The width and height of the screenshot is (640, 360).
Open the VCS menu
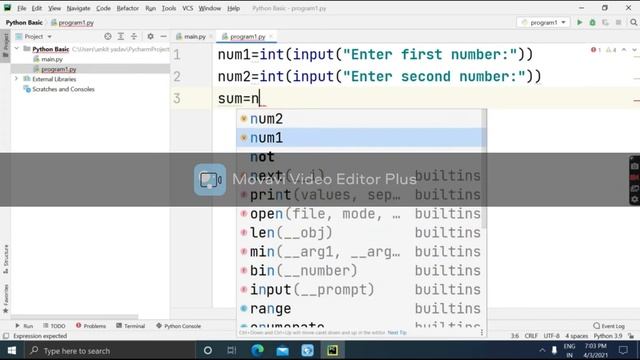coord(187,8)
